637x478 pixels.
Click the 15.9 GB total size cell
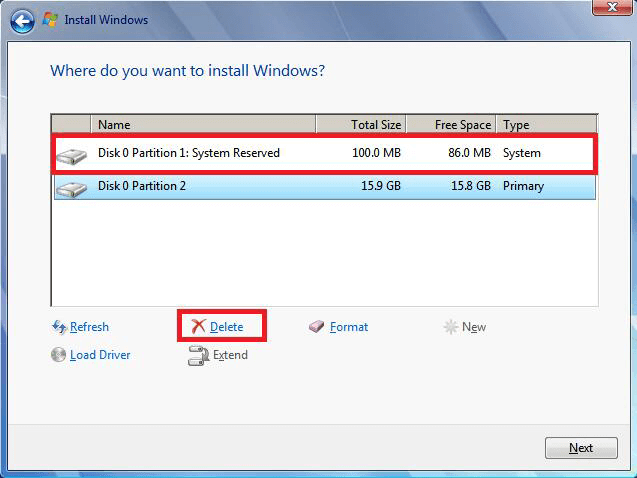click(381, 186)
